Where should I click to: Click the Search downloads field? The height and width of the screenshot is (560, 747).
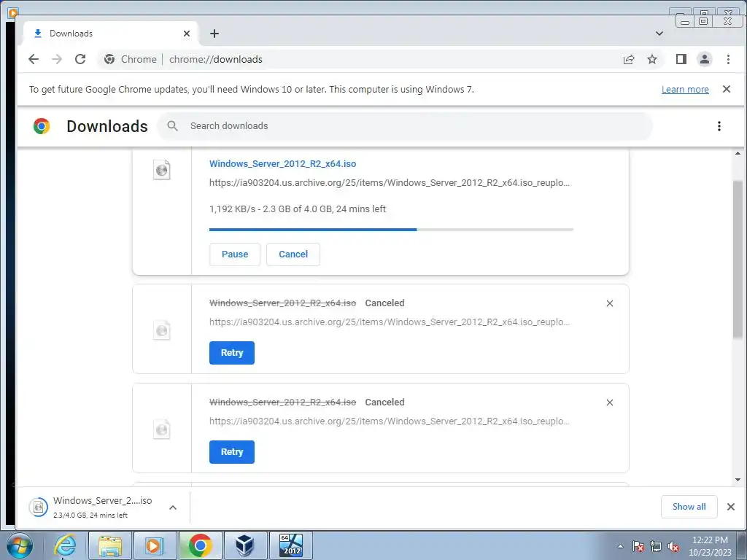pos(405,126)
